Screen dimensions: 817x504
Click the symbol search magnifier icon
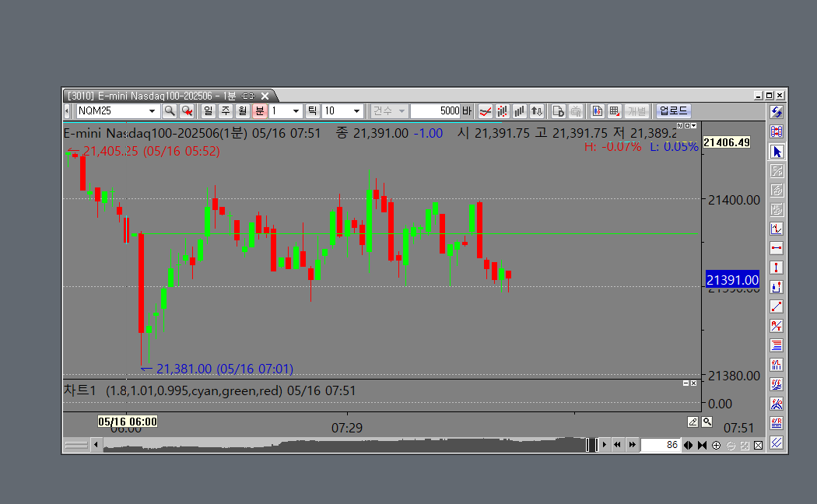click(169, 111)
